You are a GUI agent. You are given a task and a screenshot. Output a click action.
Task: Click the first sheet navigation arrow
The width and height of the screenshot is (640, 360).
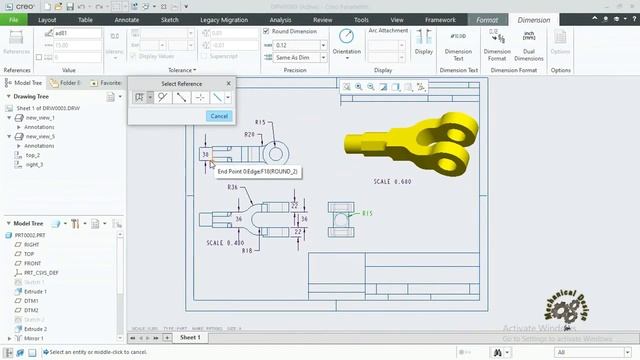[x=133, y=338]
